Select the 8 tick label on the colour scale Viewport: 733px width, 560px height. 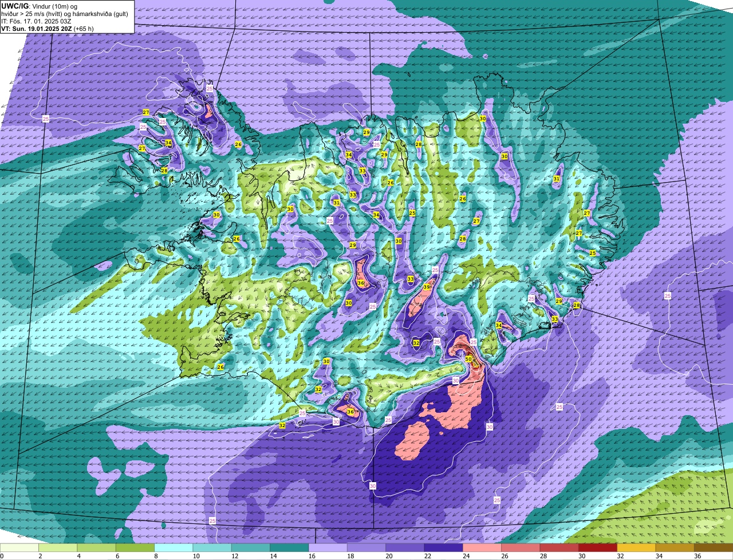click(155, 556)
